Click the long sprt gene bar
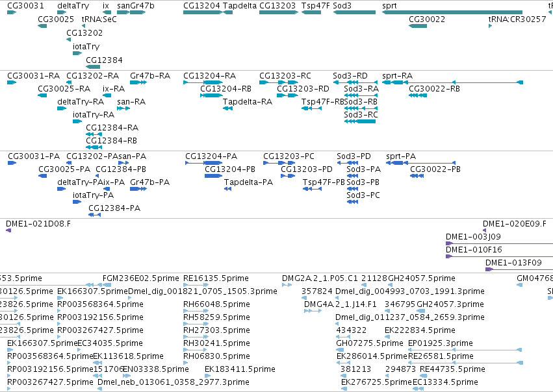Screen dimensions: 553x392 pyautogui.click(x=452, y=12)
